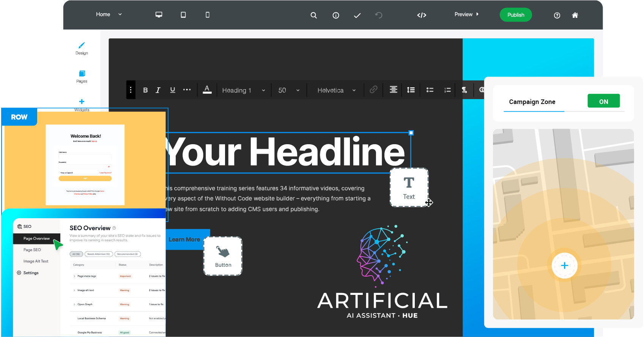Click the toolbar drag handle dots

click(x=131, y=90)
